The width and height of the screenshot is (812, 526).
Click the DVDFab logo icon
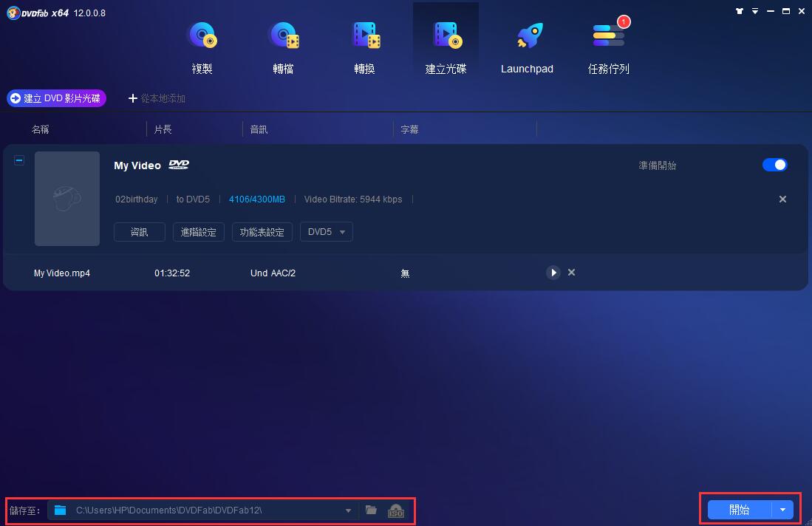(x=13, y=13)
